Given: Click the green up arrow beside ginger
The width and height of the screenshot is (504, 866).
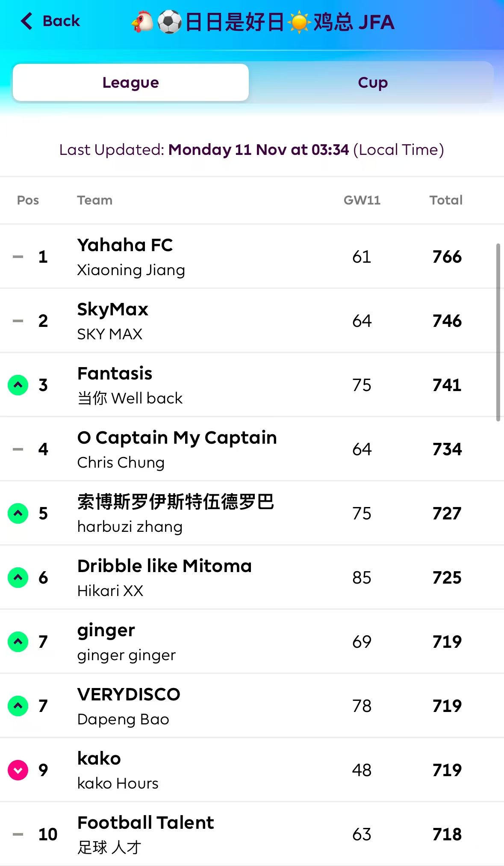Looking at the screenshot, I should point(18,642).
